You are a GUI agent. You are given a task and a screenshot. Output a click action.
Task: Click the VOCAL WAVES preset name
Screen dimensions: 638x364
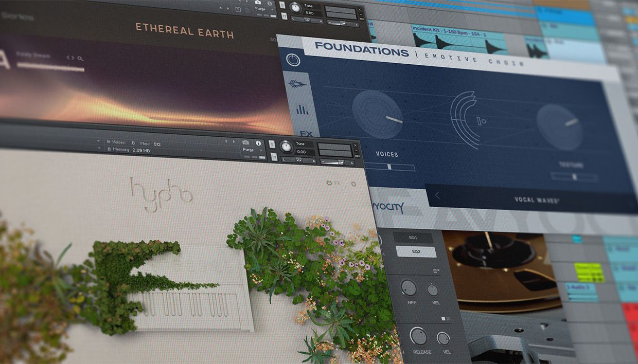coord(537,199)
